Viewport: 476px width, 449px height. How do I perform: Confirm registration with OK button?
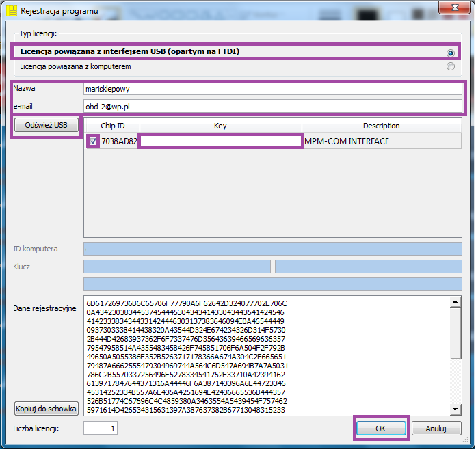click(381, 428)
